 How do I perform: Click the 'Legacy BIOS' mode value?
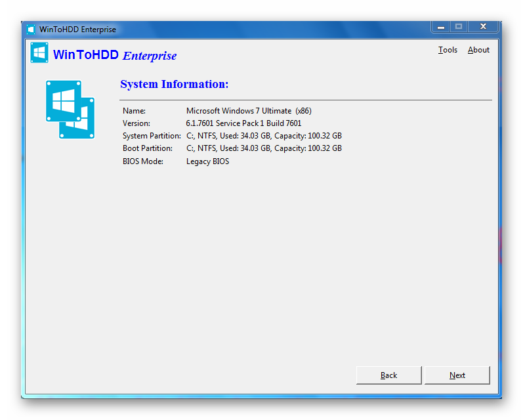click(207, 161)
